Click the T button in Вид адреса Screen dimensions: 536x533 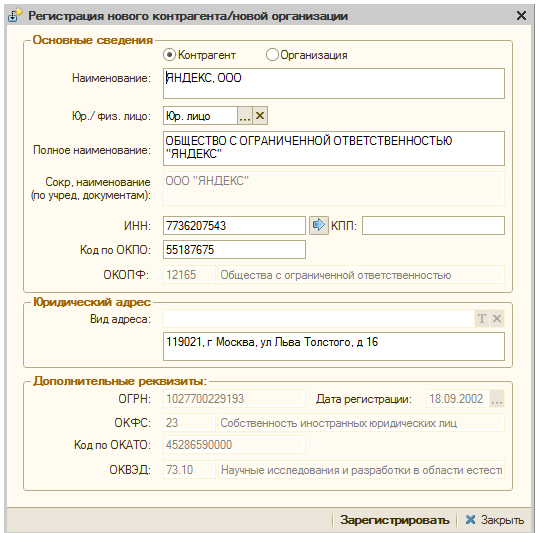click(482, 319)
